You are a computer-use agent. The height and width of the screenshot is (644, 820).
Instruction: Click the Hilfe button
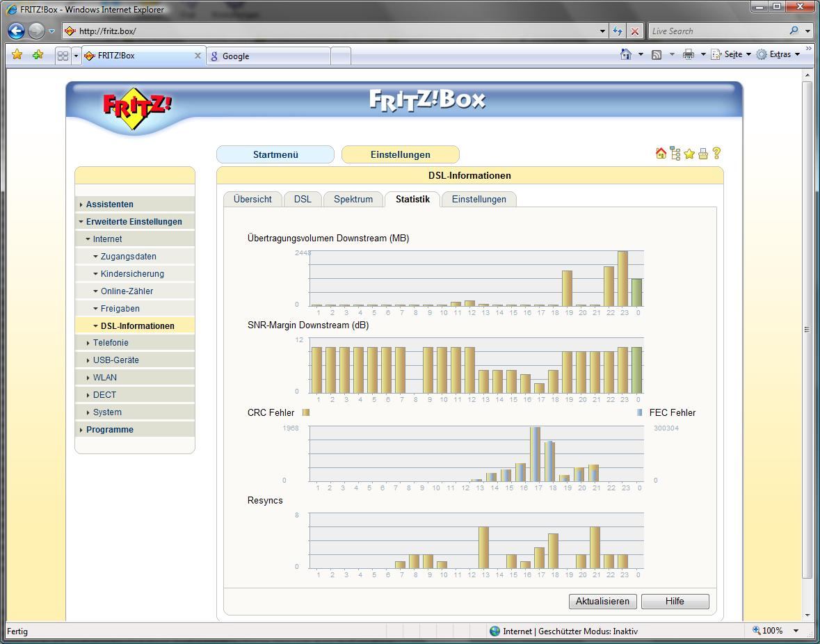[x=675, y=601]
